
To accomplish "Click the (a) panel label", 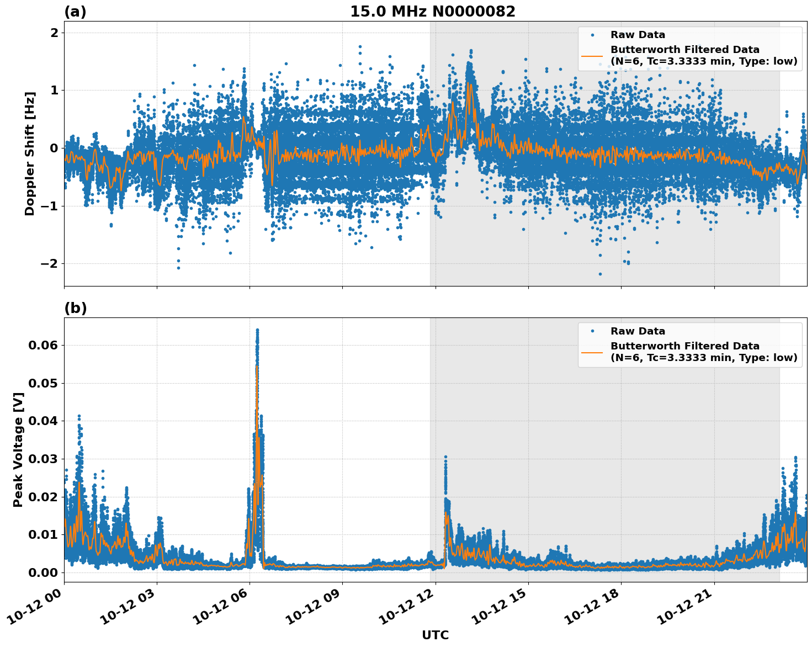I will [75, 12].
